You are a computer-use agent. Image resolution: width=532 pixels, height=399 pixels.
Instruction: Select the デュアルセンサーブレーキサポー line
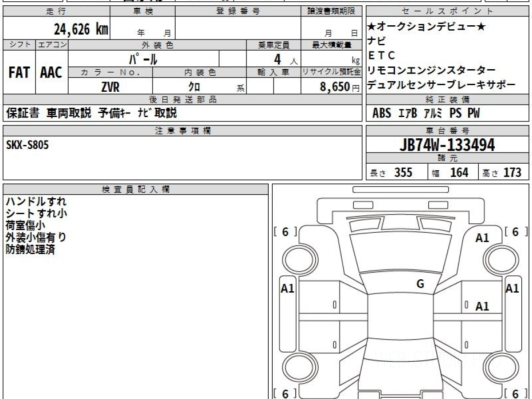point(442,85)
